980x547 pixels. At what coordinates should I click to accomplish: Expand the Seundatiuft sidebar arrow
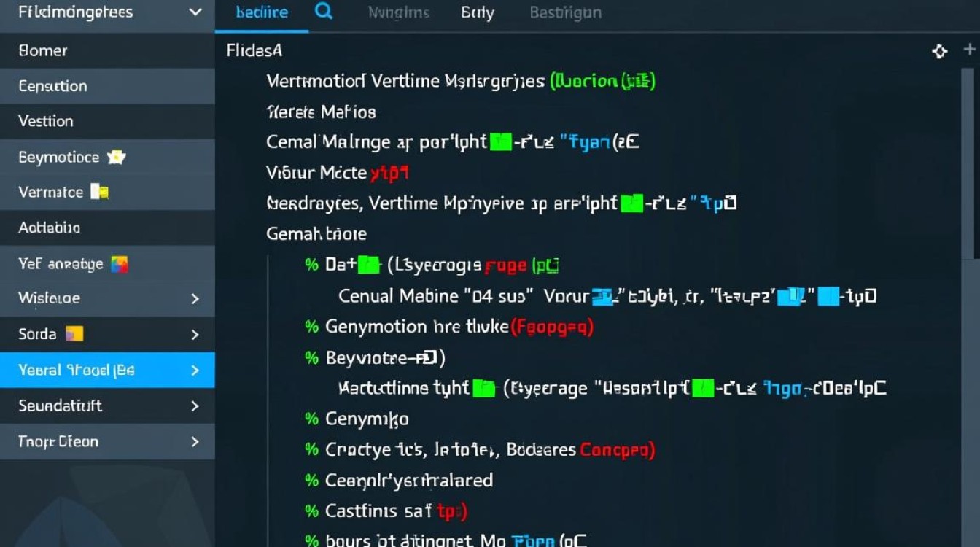[x=195, y=406]
